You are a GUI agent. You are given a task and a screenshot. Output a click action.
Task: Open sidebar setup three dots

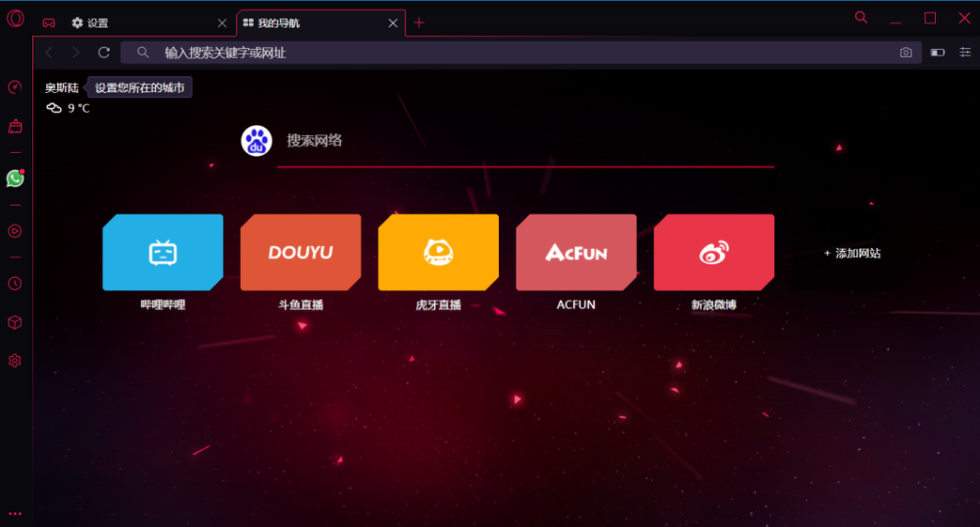[x=15, y=513]
